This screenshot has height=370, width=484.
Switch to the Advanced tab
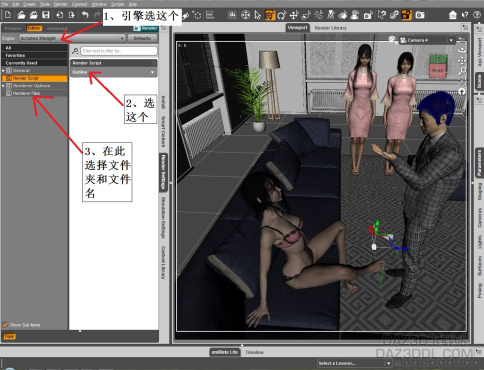tap(57, 29)
